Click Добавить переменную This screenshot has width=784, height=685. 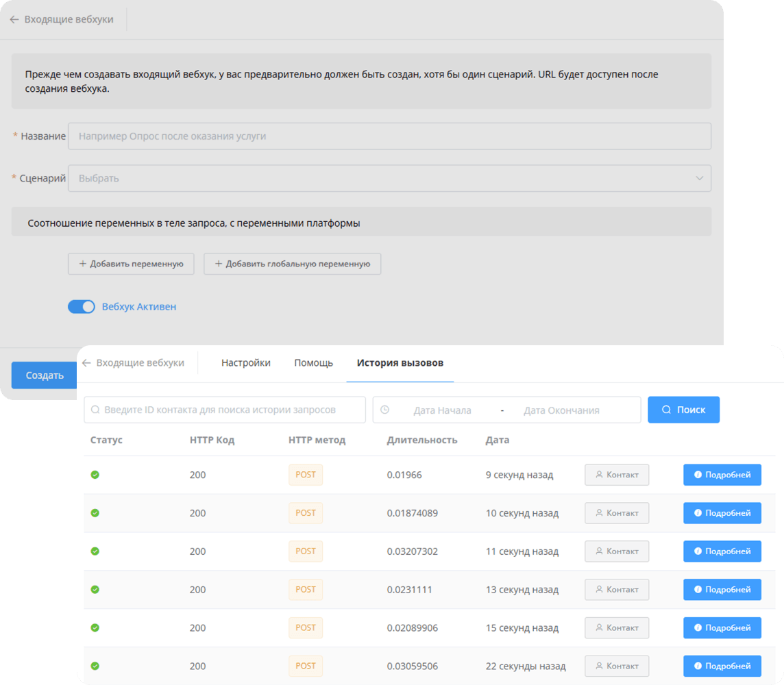[x=131, y=264]
